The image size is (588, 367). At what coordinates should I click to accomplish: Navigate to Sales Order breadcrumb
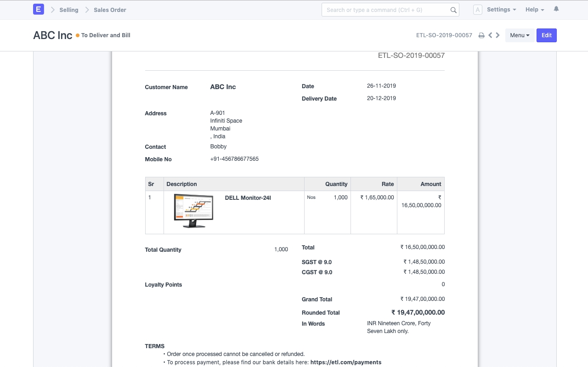click(110, 10)
